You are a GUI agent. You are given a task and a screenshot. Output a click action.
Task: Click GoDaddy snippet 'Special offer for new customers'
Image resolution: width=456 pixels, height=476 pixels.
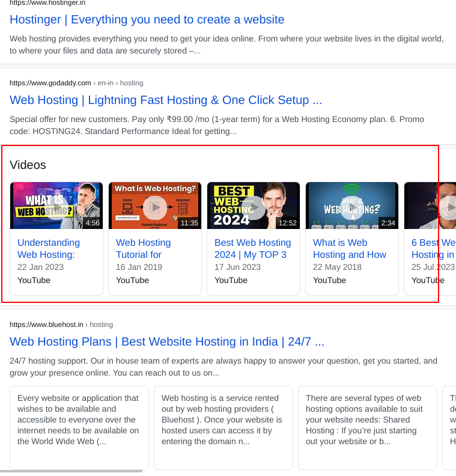click(217, 125)
